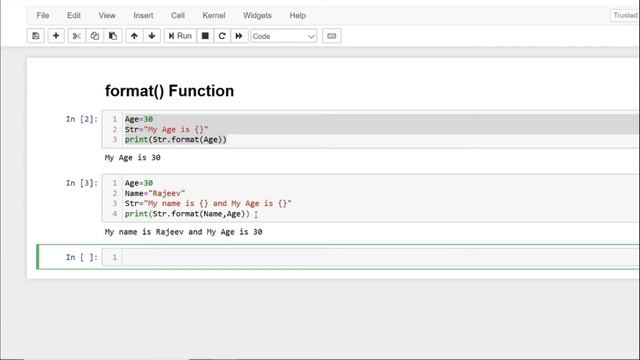Restart the kernel with circular arrow
This screenshot has width=640, height=360.
tap(222, 36)
